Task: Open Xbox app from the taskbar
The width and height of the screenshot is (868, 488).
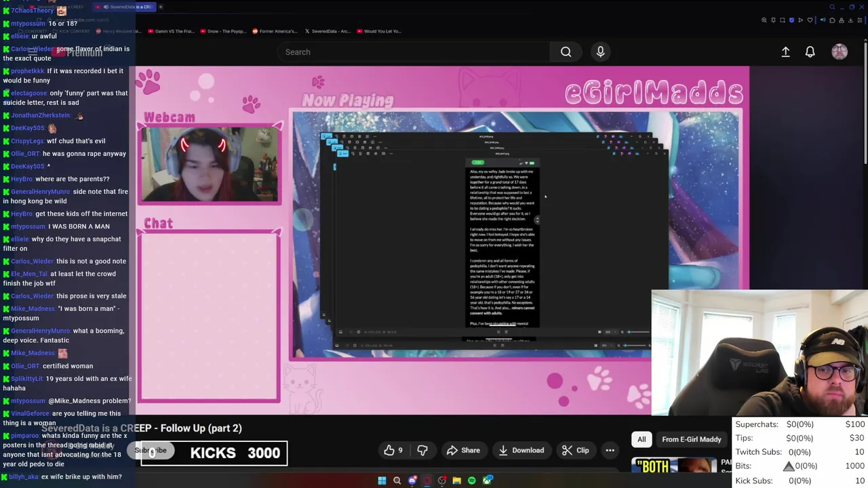Action: (488, 481)
